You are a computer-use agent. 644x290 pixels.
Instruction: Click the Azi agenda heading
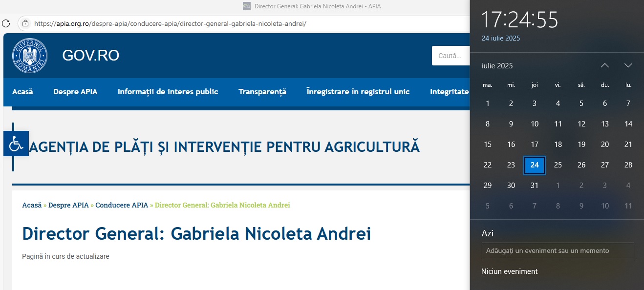[x=488, y=233]
